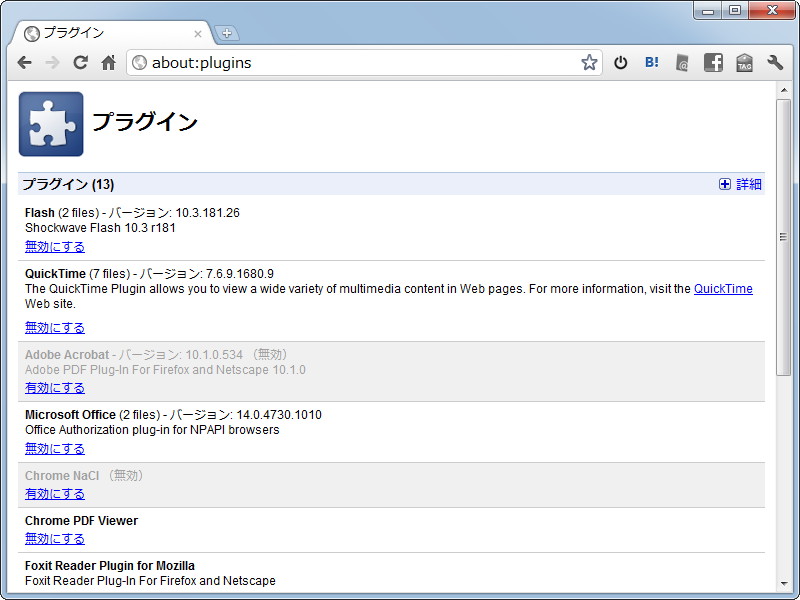800x600 pixels.
Task: Click the Facebook extension icon
Action: 713,62
